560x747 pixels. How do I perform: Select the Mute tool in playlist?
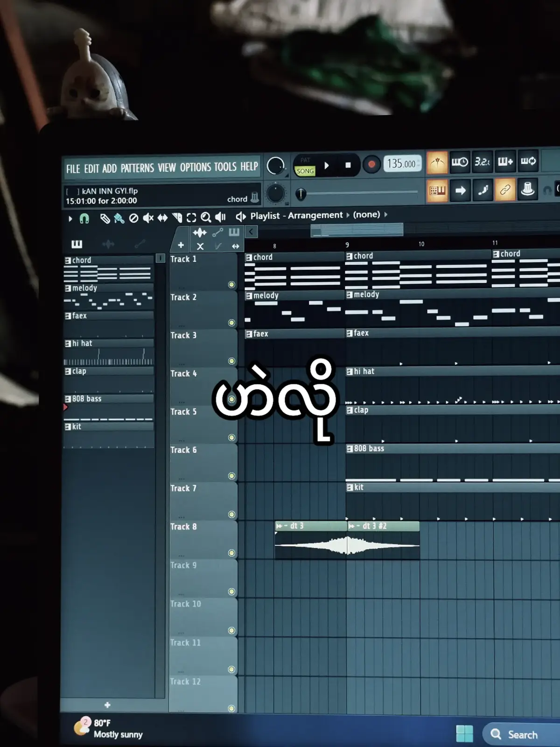[148, 218]
